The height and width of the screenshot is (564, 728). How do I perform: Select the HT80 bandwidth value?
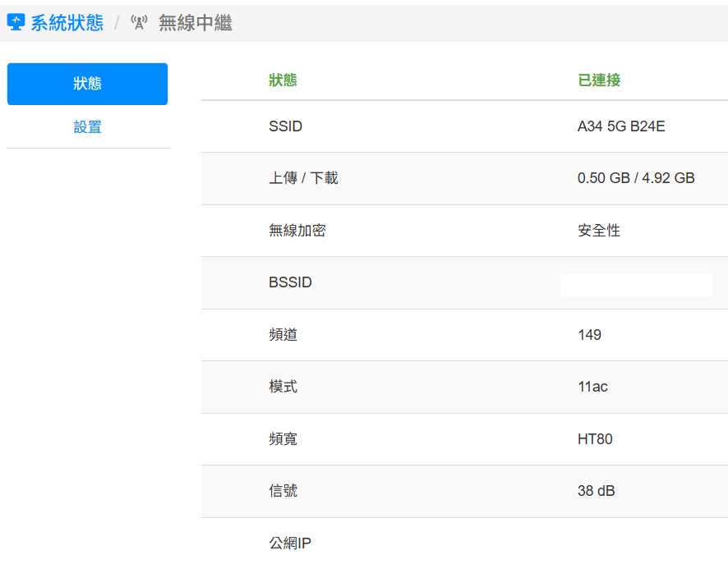[x=595, y=439]
